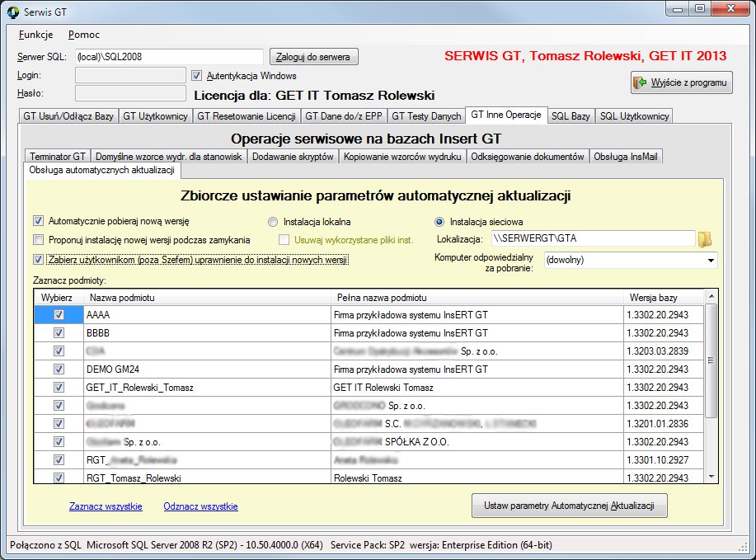Select the AAAA name cell
Image resolution: width=756 pixels, height=560 pixels.
point(207,315)
